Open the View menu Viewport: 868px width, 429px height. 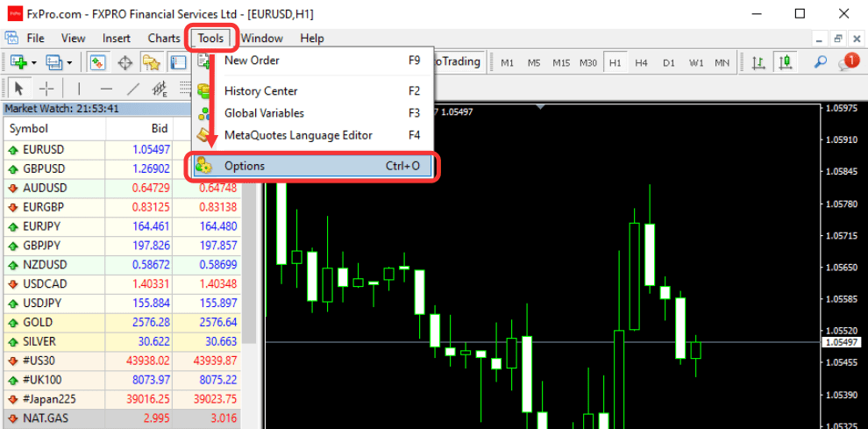(x=74, y=39)
